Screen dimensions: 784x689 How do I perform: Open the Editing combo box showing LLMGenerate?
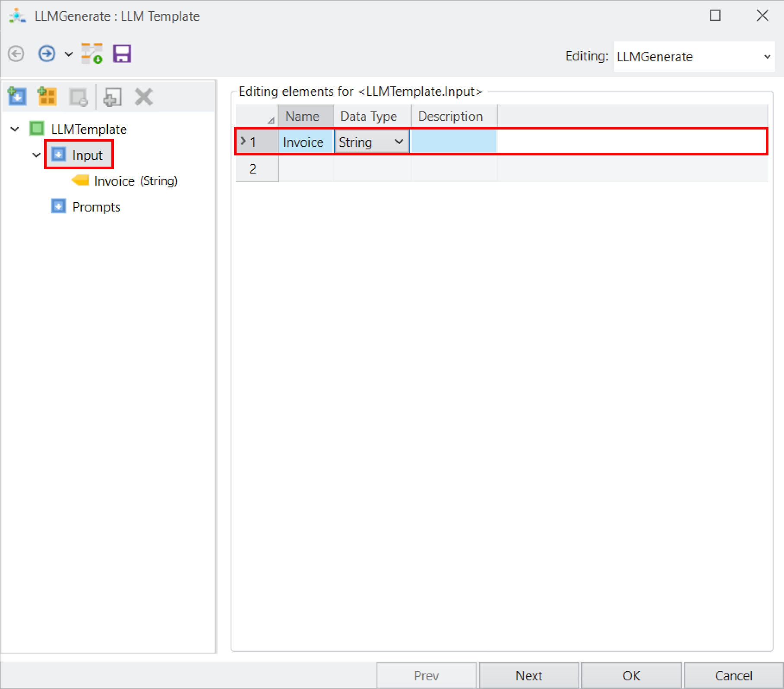694,57
